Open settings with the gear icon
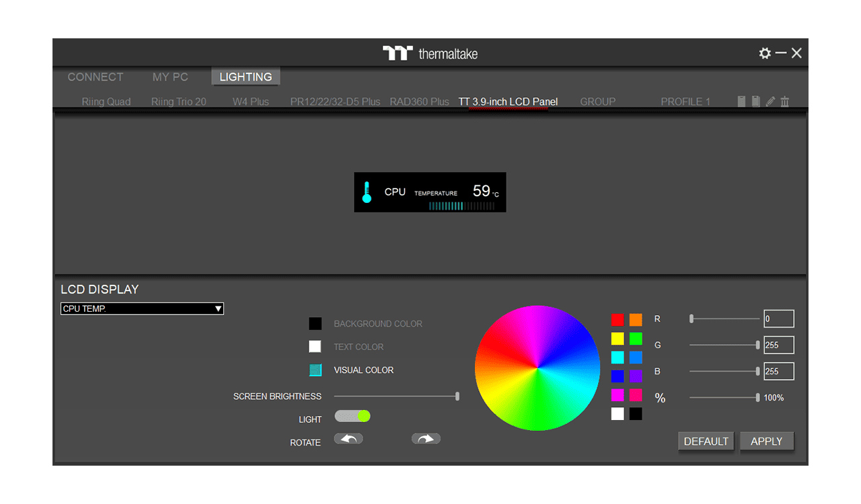This screenshot has width=861, height=504. (765, 53)
